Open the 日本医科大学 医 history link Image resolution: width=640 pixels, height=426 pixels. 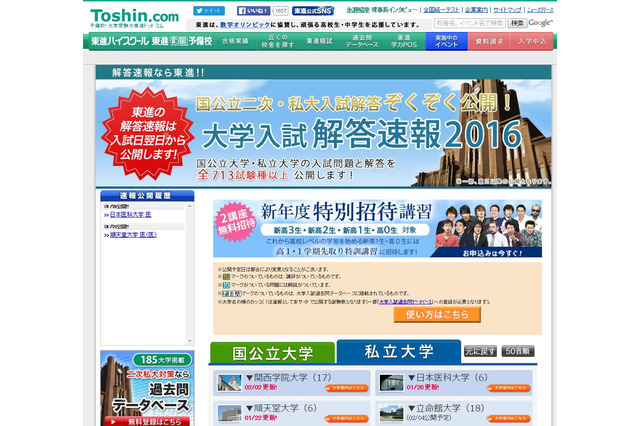130,214
